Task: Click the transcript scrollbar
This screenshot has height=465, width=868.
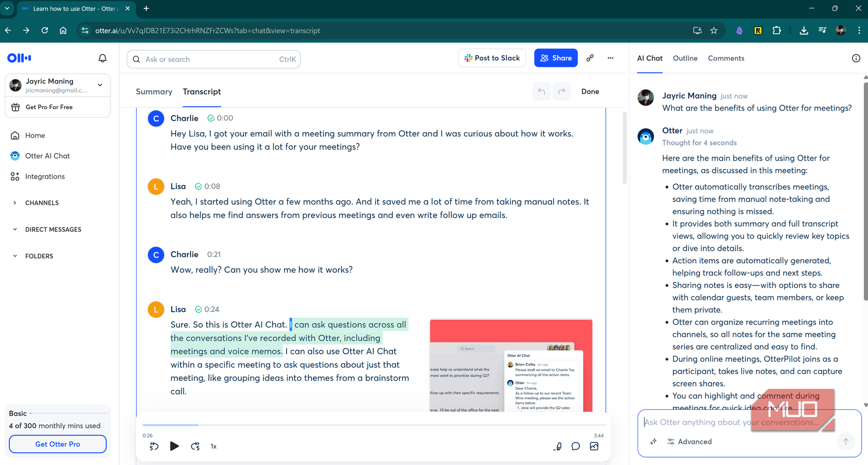Action: (625, 147)
